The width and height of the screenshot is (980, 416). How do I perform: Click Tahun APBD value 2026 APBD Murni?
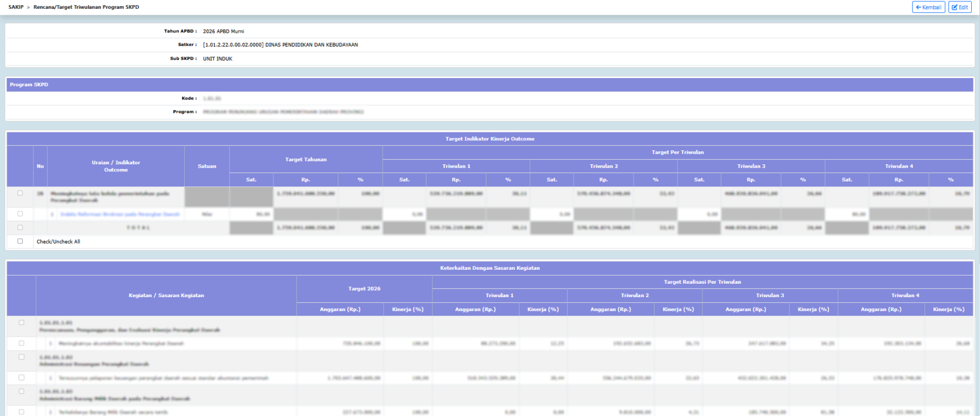click(x=223, y=31)
